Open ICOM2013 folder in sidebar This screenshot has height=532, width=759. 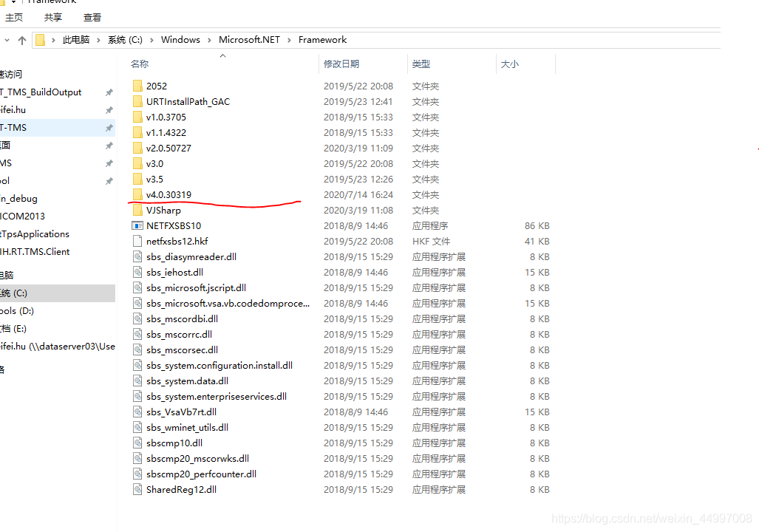pos(22,216)
